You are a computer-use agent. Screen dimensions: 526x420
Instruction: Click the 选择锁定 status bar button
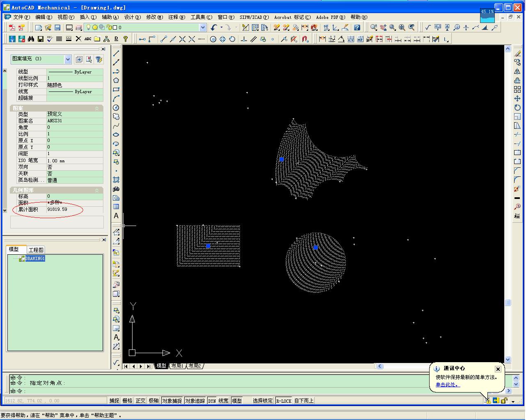click(x=263, y=401)
